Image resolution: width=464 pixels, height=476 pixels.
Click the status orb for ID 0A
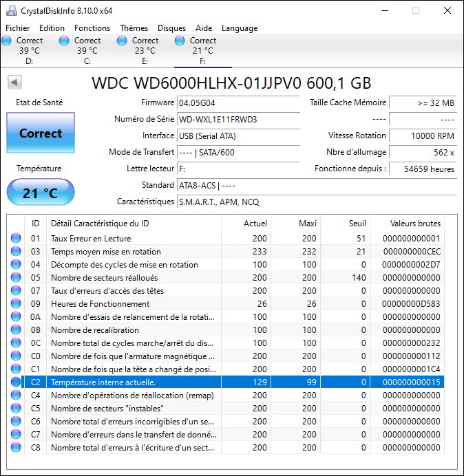(16, 316)
